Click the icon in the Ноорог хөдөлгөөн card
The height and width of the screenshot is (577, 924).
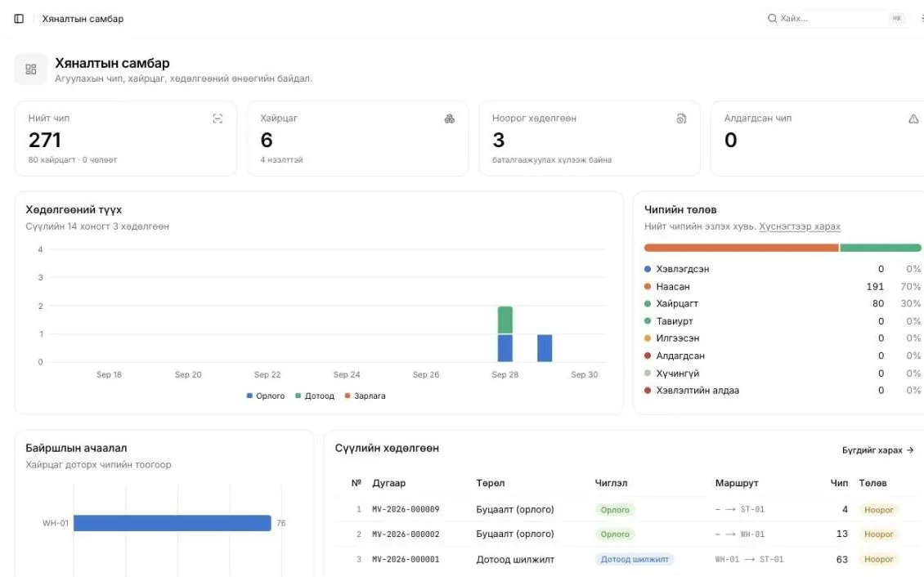681,119
